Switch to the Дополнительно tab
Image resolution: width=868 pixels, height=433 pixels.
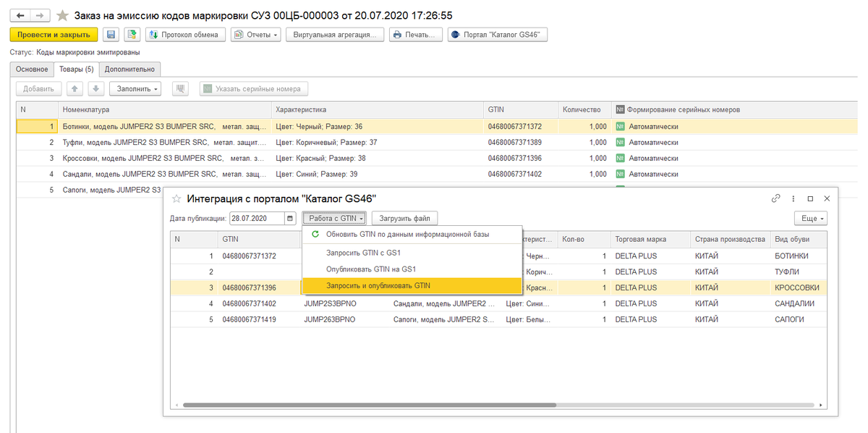pos(129,70)
